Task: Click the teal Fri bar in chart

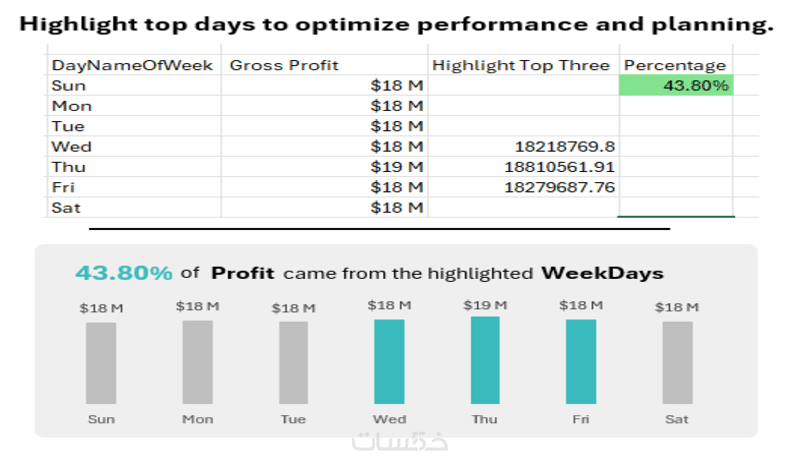Action: pyautogui.click(x=581, y=361)
